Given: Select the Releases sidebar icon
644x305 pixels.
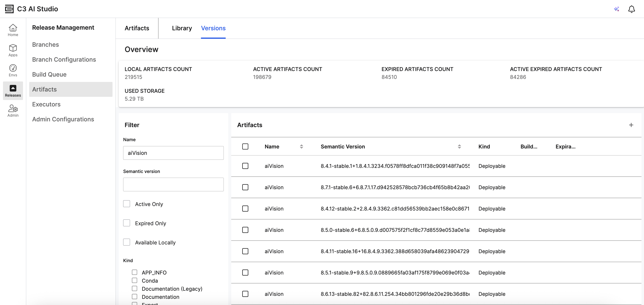Looking at the screenshot, I should point(13,91).
